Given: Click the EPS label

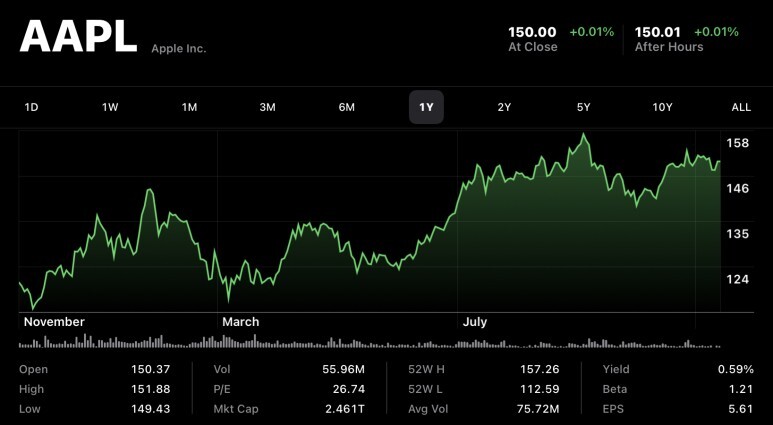Looking at the screenshot, I should [x=613, y=409].
